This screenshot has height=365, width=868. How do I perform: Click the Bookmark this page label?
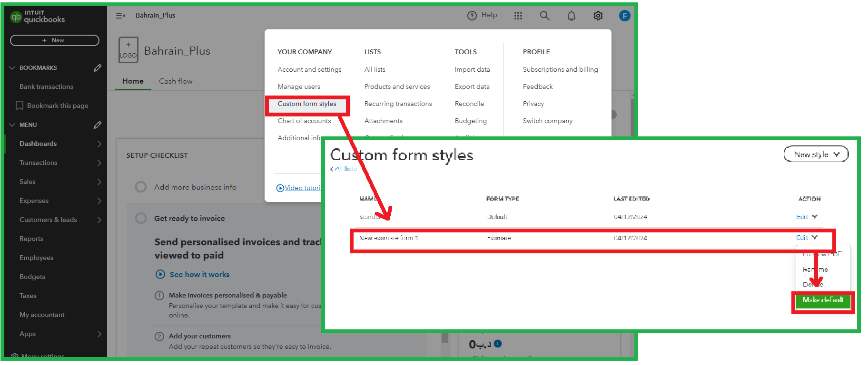pos(58,106)
